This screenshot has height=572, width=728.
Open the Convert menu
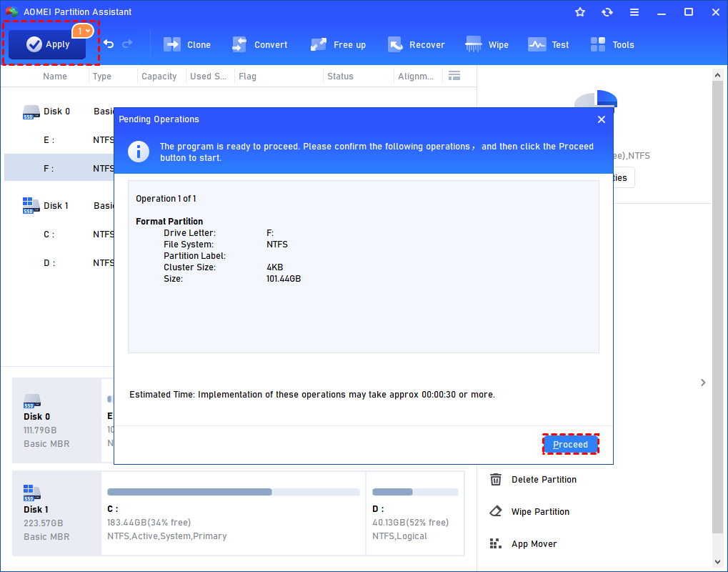(259, 44)
